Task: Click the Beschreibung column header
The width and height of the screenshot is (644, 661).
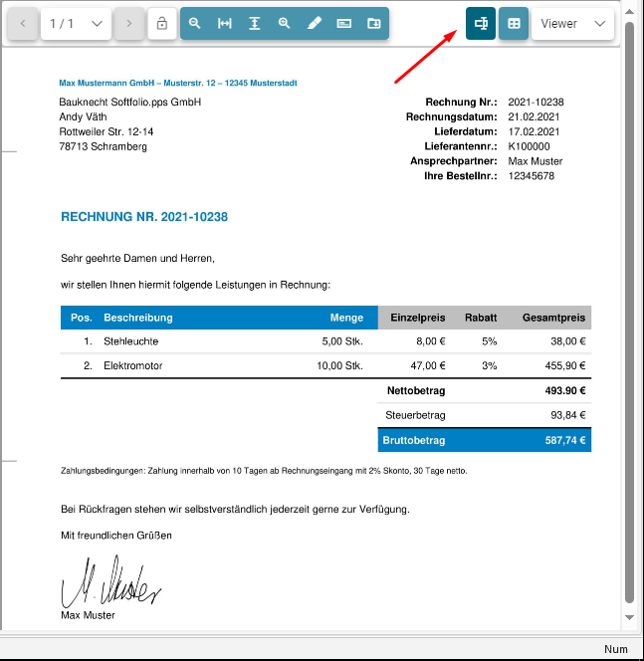Action: pyautogui.click(x=138, y=318)
